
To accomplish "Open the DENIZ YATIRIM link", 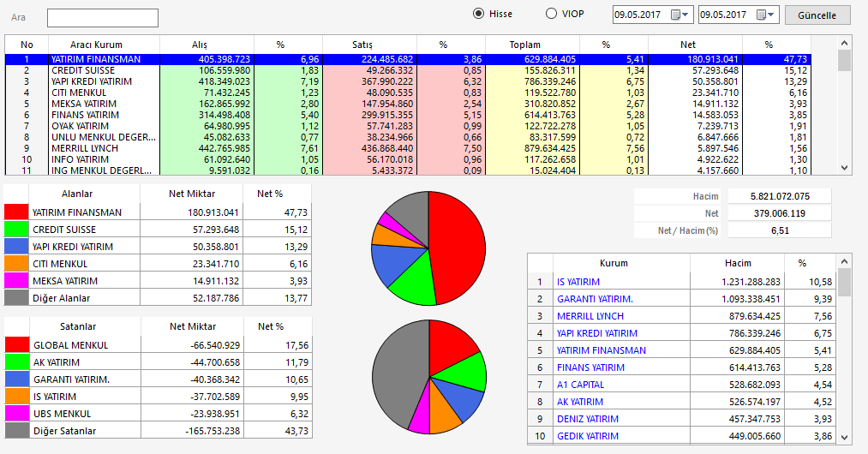I will 587,419.
